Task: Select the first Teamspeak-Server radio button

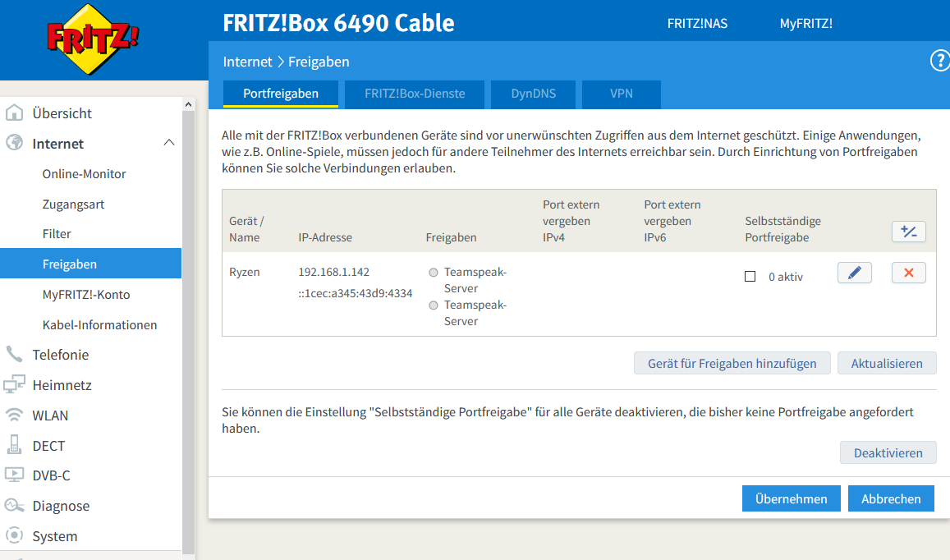Action: click(x=434, y=273)
